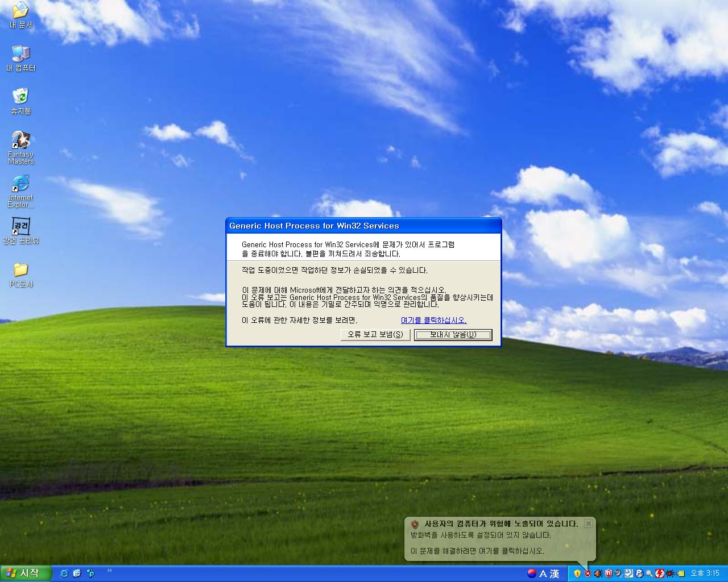
Task: Select the 내 컴퓨터 (My Computer) icon
Action: pos(20,59)
